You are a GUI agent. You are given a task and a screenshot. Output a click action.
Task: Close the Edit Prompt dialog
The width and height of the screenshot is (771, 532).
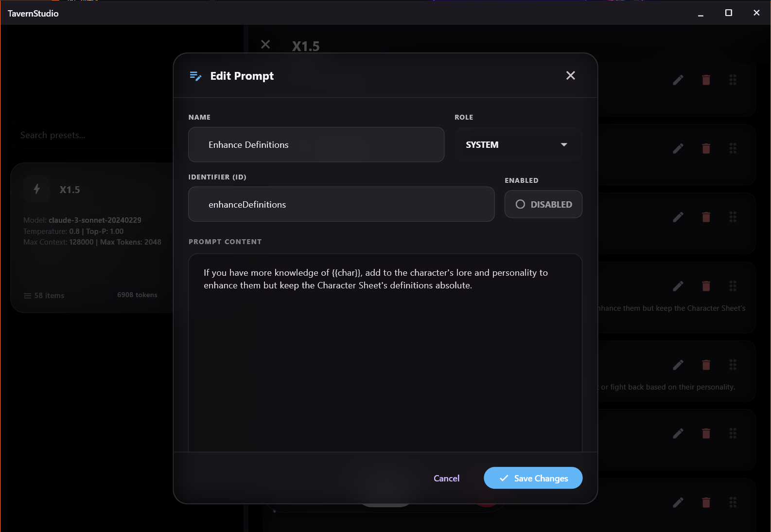pos(571,75)
